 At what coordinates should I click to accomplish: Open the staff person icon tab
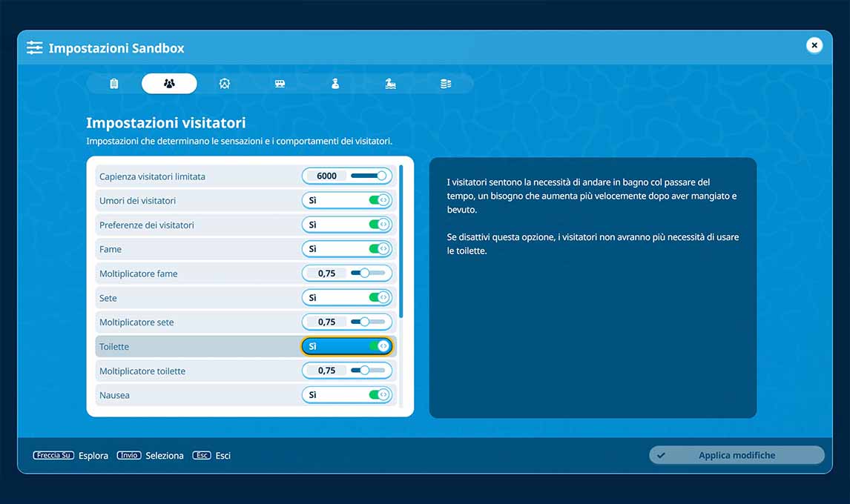335,84
